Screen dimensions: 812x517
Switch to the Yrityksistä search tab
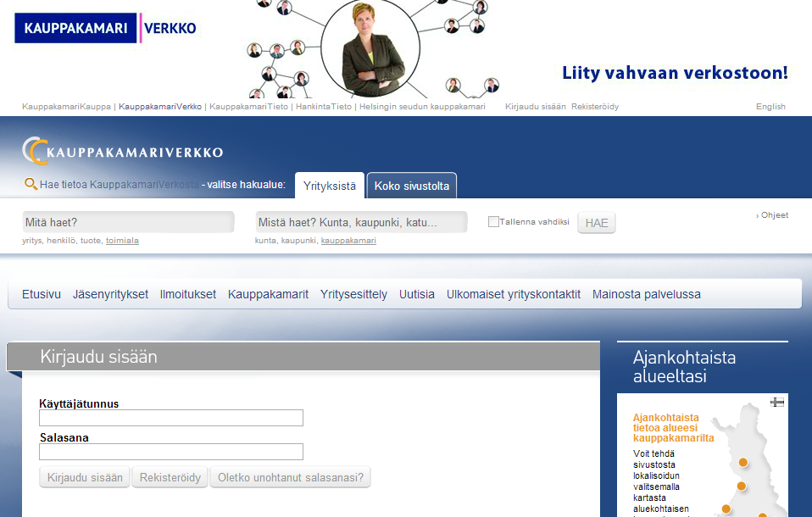click(x=330, y=186)
